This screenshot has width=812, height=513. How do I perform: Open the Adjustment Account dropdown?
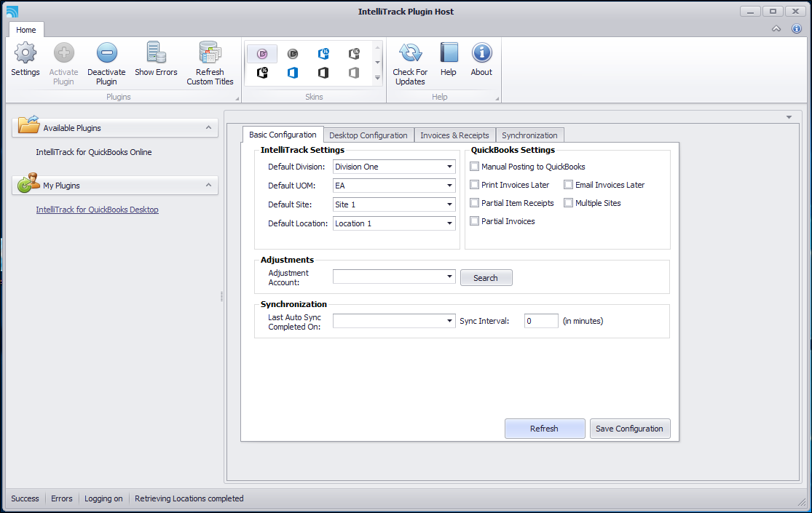pyautogui.click(x=449, y=277)
